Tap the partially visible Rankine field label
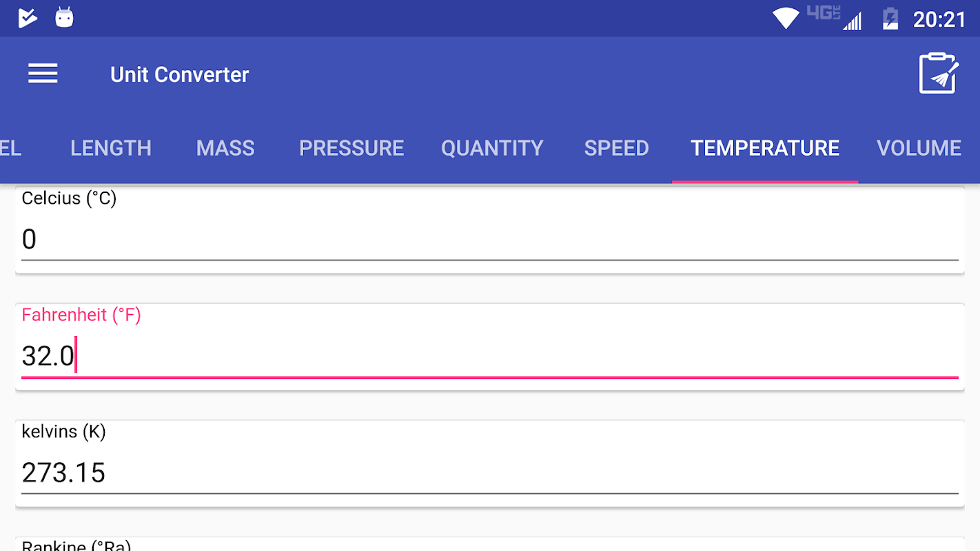 [x=76, y=545]
